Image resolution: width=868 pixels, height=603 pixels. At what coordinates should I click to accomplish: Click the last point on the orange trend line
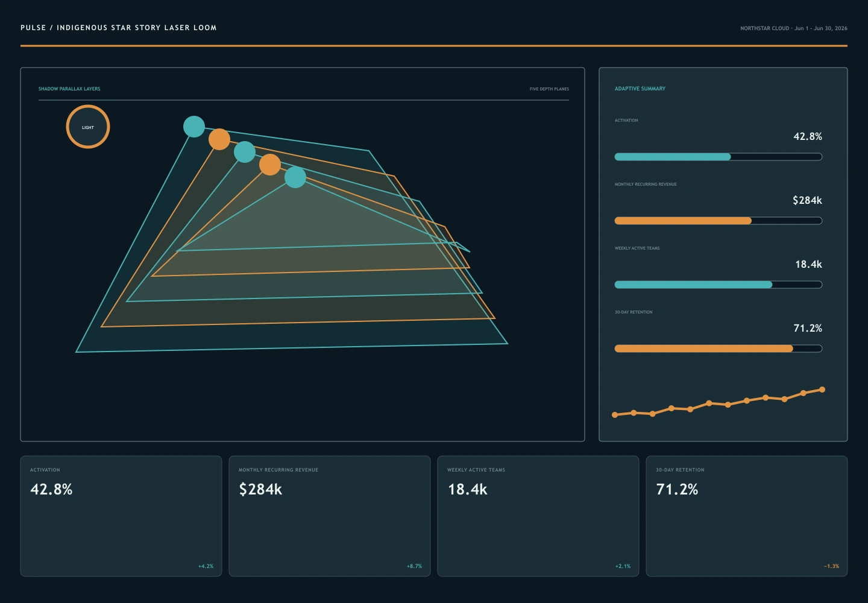click(822, 390)
